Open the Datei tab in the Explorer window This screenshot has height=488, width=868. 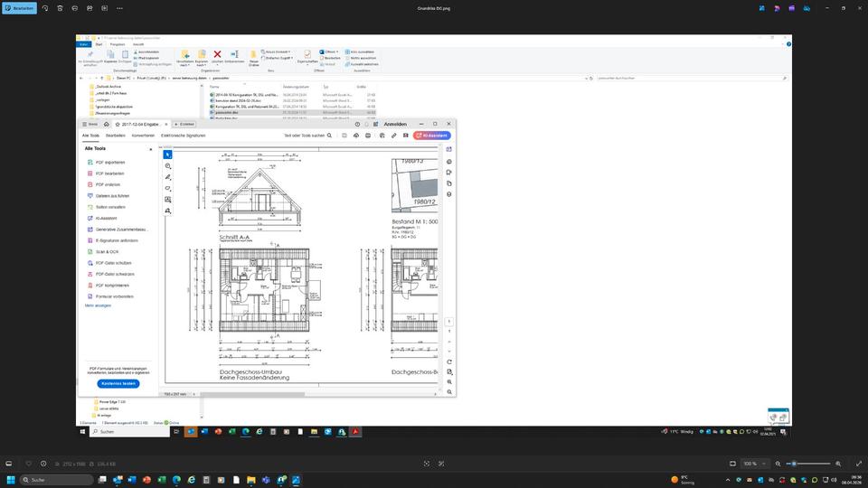(83, 44)
